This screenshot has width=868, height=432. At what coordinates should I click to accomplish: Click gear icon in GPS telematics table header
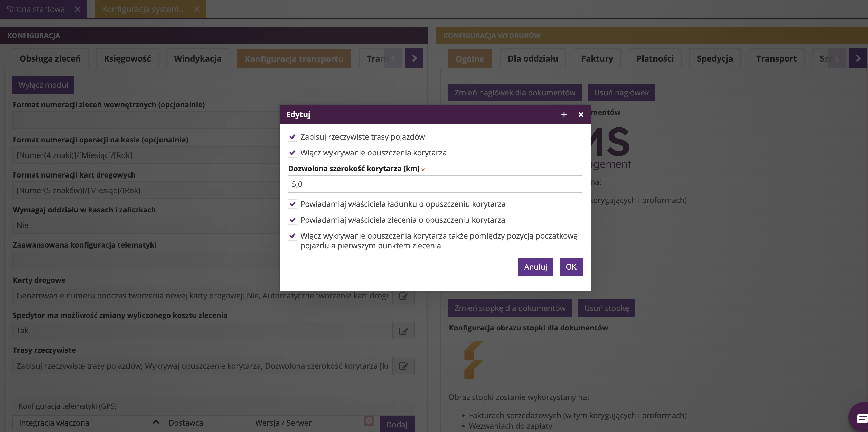click(x=369, y=420)
